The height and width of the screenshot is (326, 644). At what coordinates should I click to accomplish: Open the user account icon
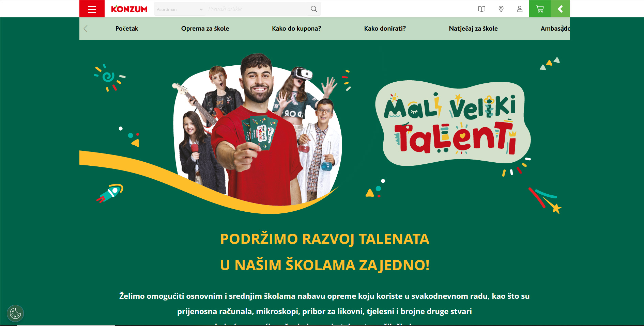pos(520,9)
